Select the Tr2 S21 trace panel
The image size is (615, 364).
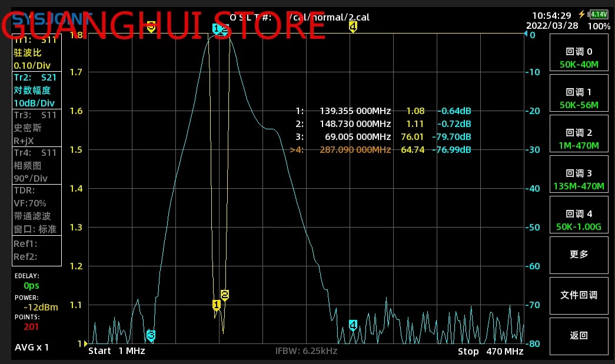36,90
